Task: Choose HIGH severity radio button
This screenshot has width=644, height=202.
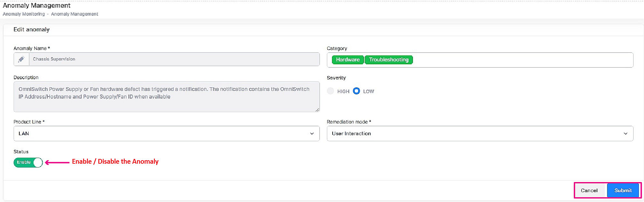Action: (x=330, y=91)
